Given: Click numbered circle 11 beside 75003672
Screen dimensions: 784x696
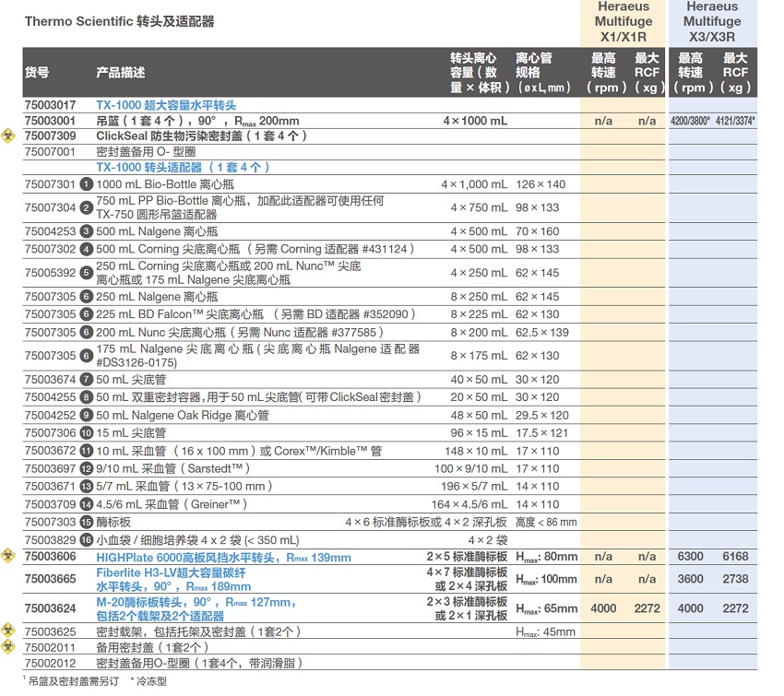Looking at the screenshot, I should click(x=87, y=451).
